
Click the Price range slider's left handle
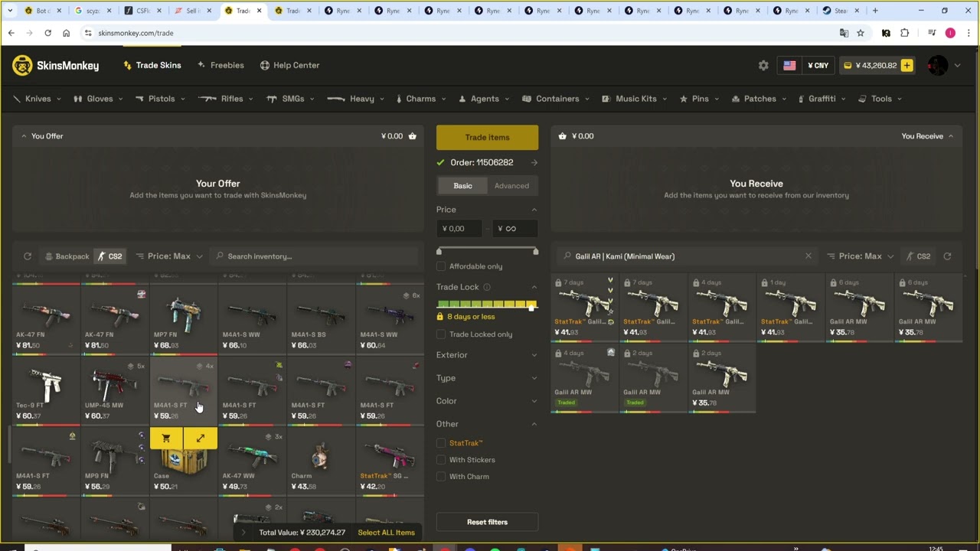439,251
